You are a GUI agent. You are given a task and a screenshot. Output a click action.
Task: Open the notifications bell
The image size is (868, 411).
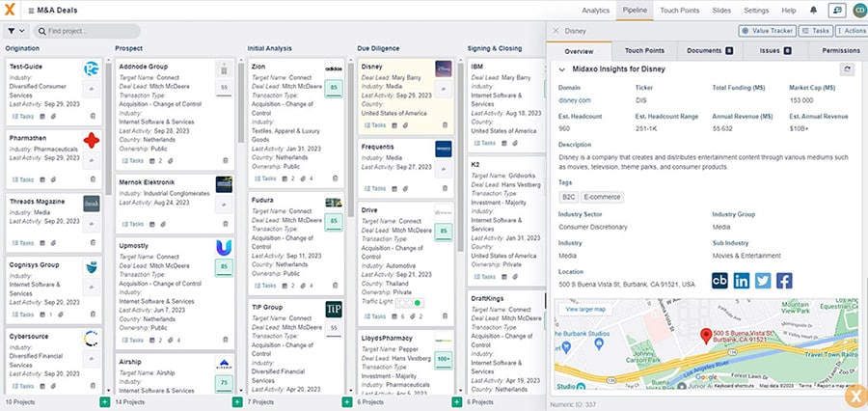813,11
